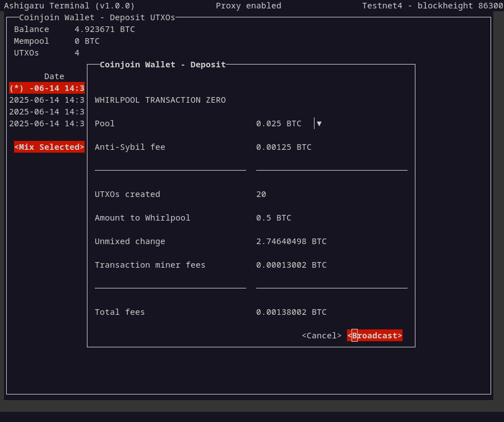The height and width of the screenshot is (422, 504).
Task: Click the Anti-Sybil fee label
Action: pos(130,147)
